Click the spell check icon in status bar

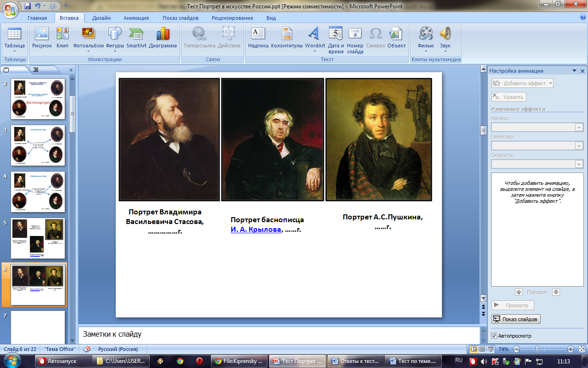coord(87,349)
